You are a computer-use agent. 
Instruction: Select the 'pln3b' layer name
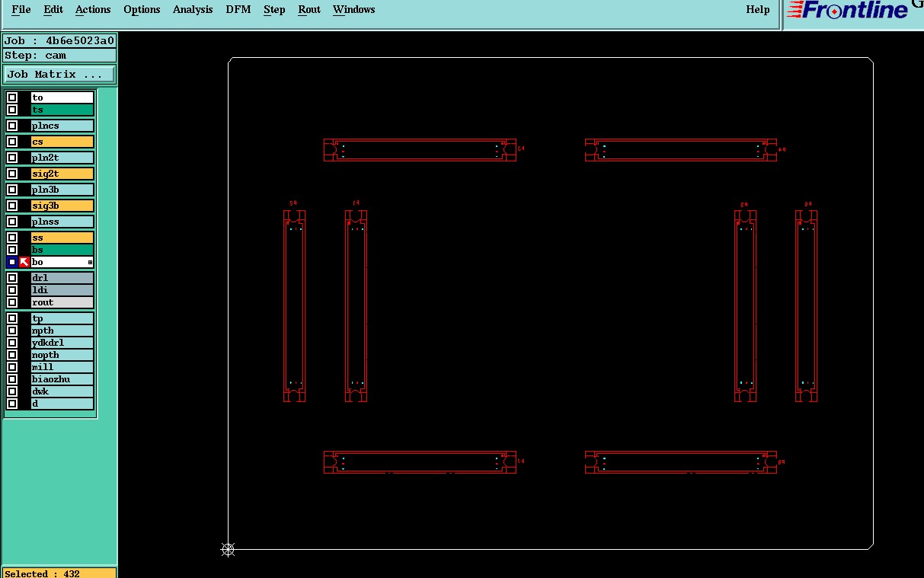coord(62,190)
